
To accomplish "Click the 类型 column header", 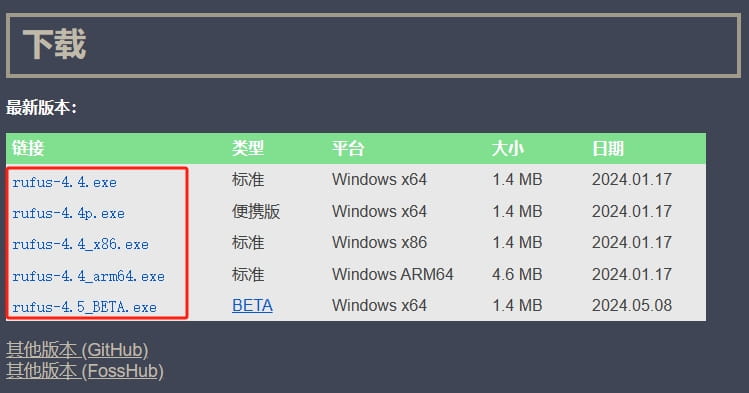I will click(248, 148).
